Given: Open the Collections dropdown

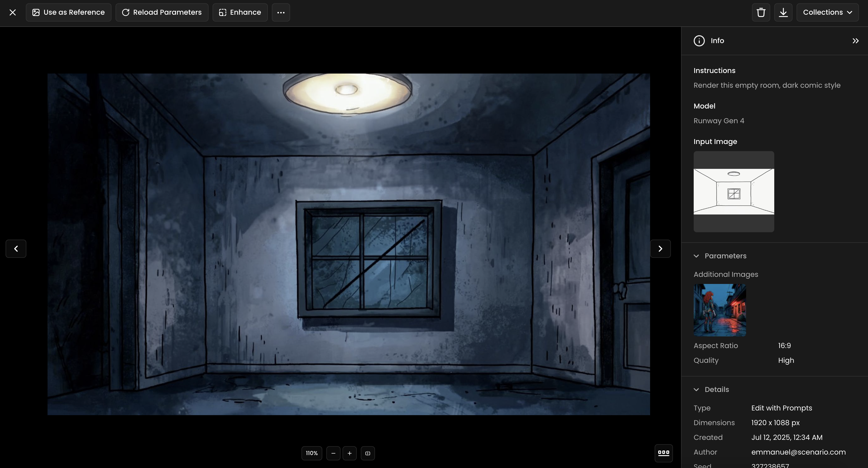Looking at the screenshot, I should (827, 12).
